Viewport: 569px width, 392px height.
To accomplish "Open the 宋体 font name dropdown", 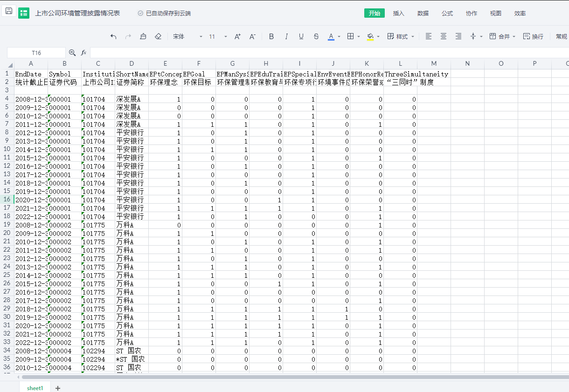I will click(x=187, y=36).
